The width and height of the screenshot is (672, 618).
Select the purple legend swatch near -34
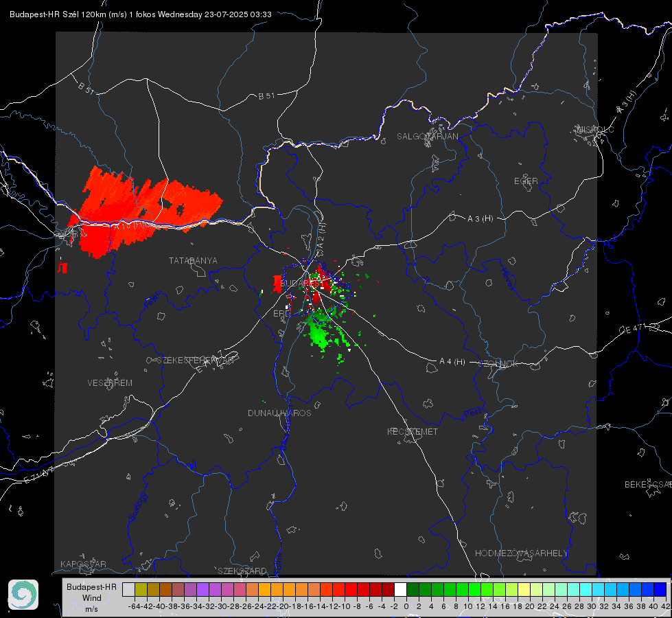(202, 590)
